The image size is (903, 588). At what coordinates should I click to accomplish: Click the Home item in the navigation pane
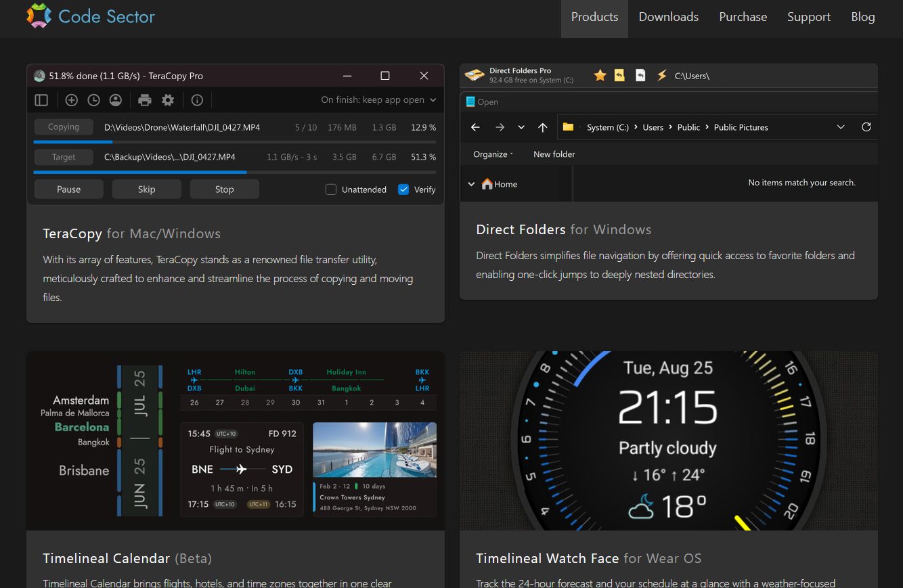tap(500, 184)
